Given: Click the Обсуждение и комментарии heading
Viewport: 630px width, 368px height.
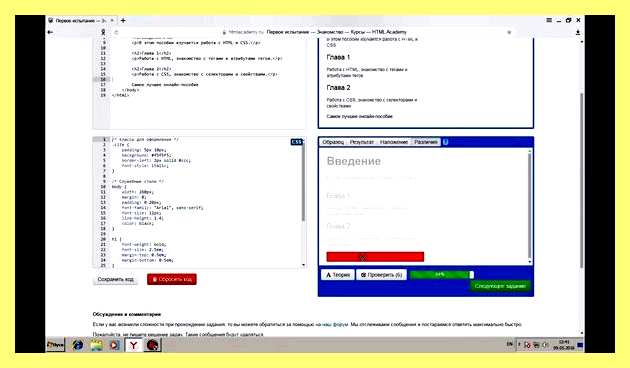Looking at the screenshot, I should pos(127,314).
